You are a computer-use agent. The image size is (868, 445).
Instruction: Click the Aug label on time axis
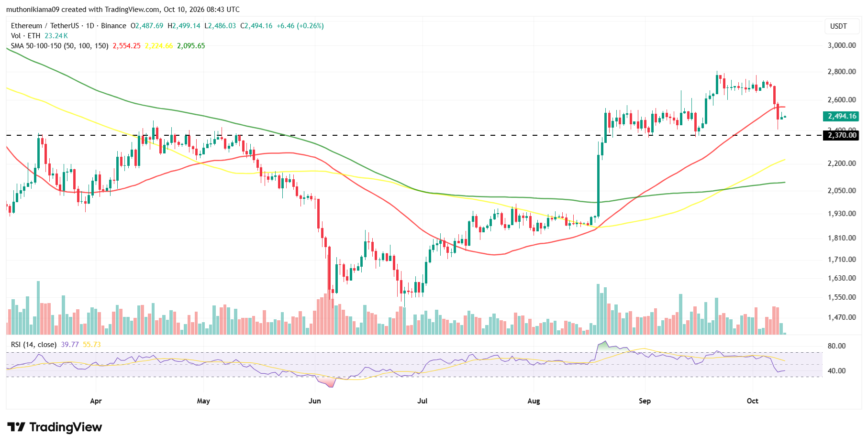534,401
